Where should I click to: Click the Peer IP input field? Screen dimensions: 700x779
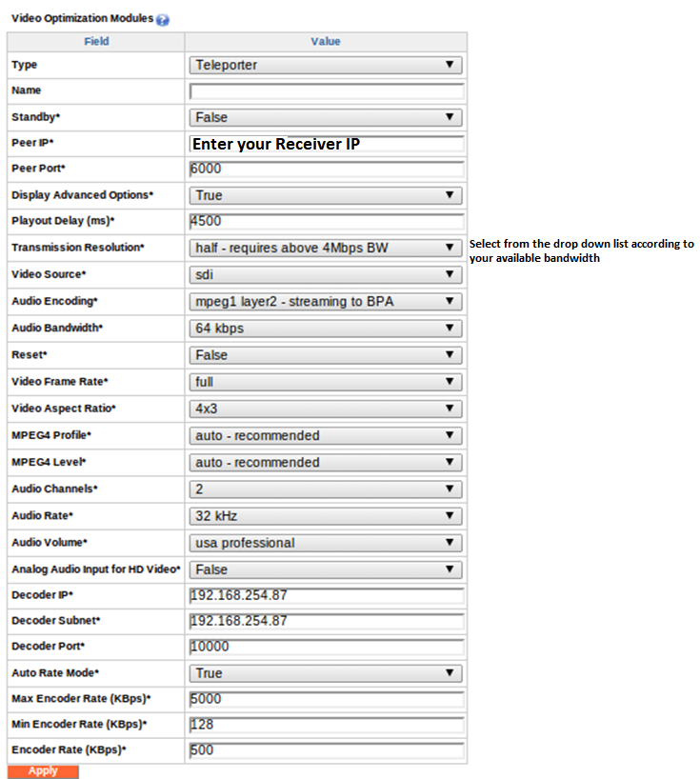click(327, 144)
